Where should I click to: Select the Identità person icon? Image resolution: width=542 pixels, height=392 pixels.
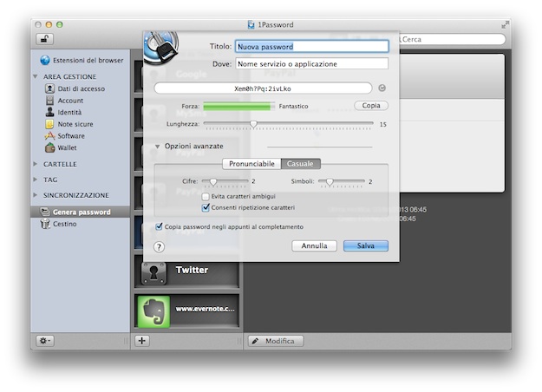(x=49, y=112)
